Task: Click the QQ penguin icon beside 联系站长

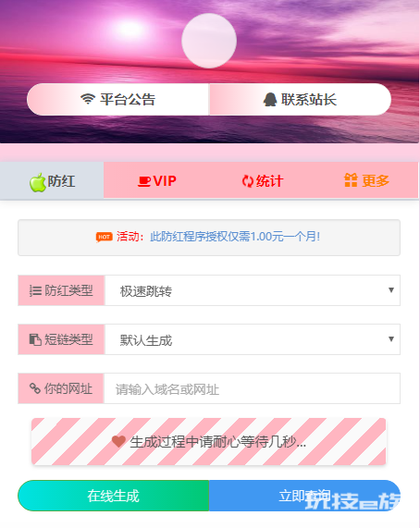Action: tap(270, 100)
